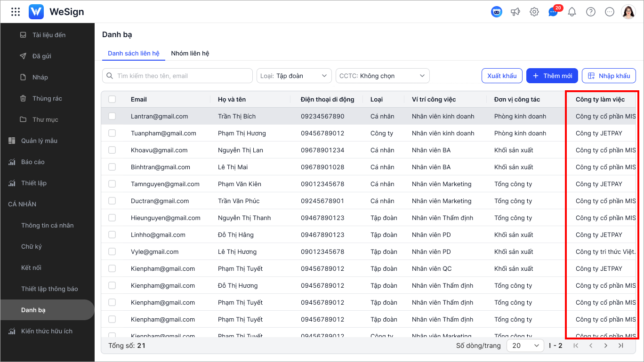This screenshot has height=362, width=644.
Task: Open the CCTC: Không chọn dropdown
Action: point(382,76)
